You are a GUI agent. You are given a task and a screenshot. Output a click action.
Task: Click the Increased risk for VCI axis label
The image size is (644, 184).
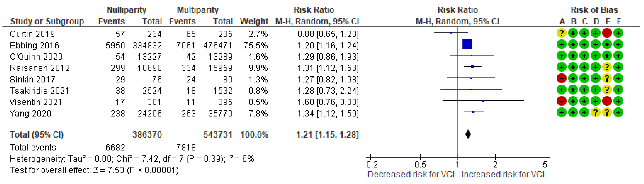(503, 174)
